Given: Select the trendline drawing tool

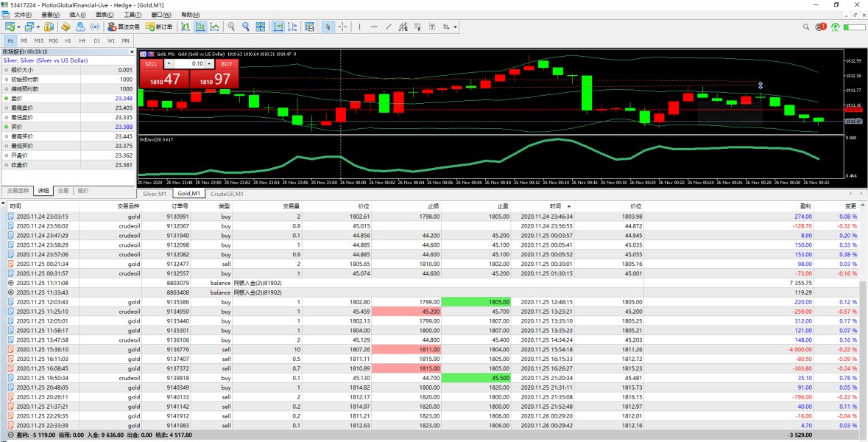Looking at the screenshot, I should coord(389,27).
